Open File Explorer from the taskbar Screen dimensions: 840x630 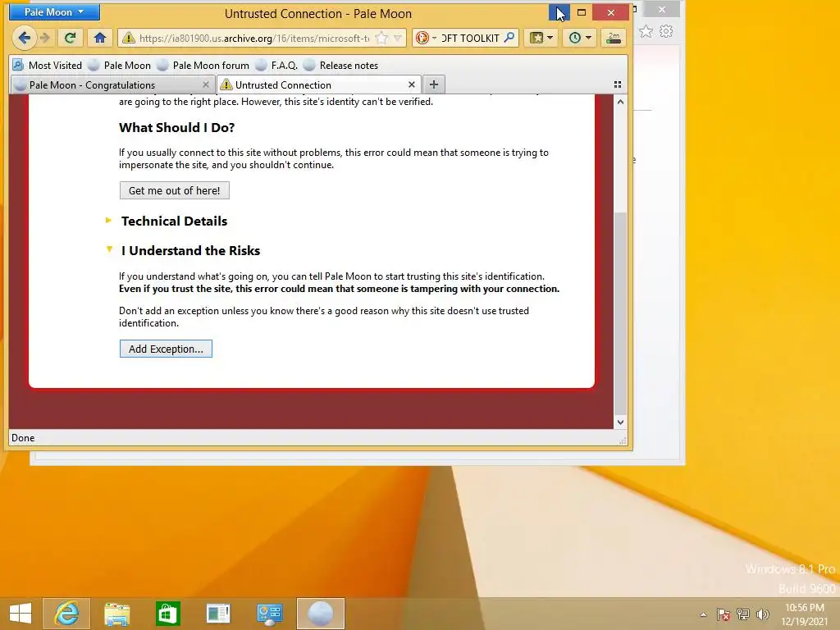(x=116, y=614)
